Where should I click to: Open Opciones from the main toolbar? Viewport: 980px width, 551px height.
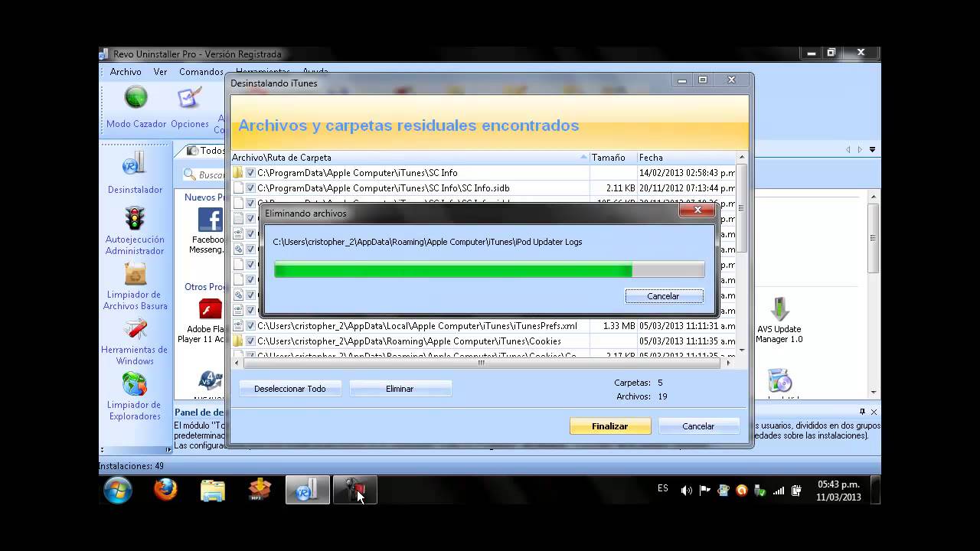(190, 106)
